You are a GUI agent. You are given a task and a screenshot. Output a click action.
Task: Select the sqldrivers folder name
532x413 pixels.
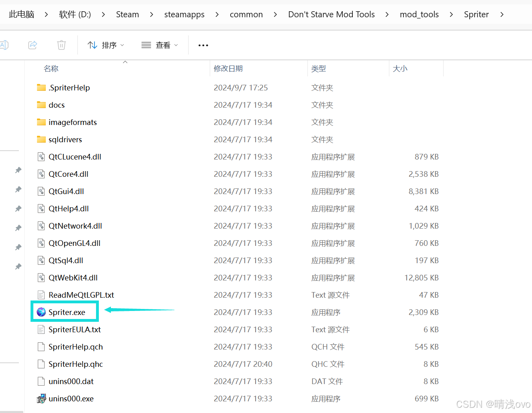[x=65, y=139]
